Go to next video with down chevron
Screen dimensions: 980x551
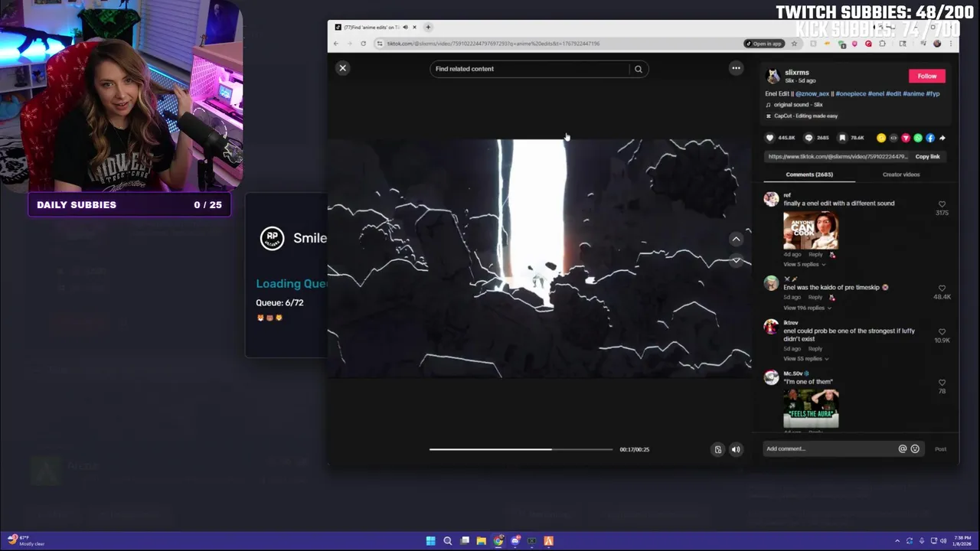point(736,260)
